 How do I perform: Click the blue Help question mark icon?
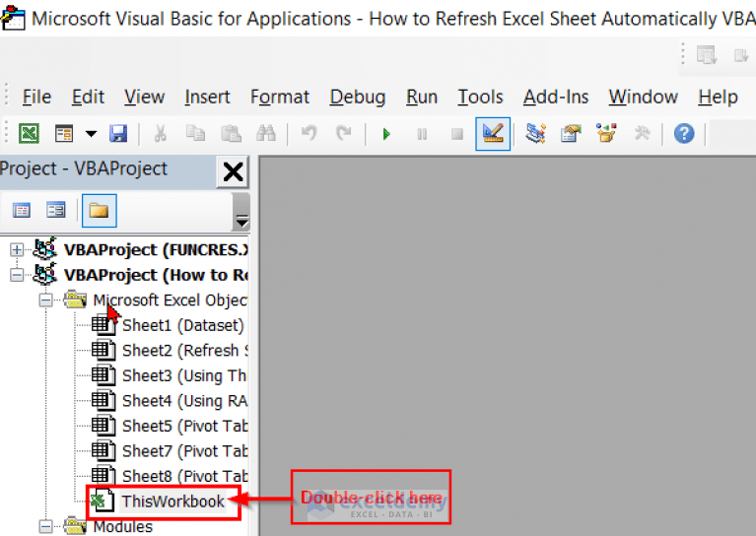click(x=684, y=134)
